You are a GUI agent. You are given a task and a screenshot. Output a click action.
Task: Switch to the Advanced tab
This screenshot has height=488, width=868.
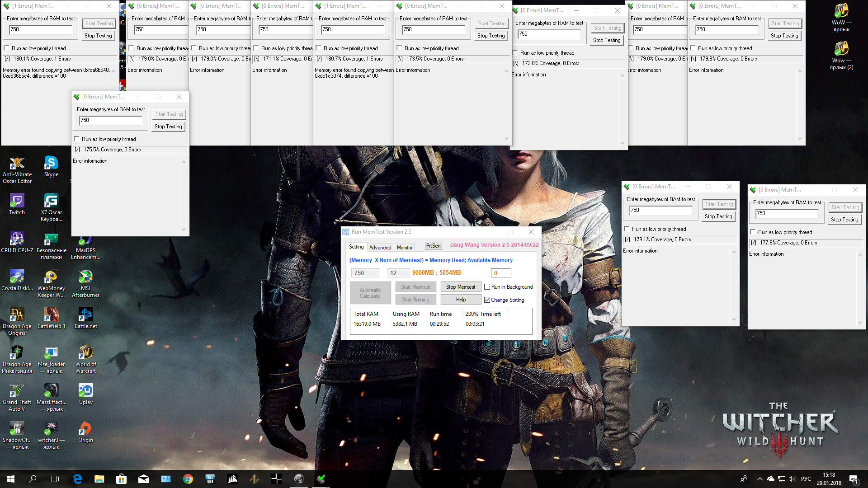[x=380, y=247]
